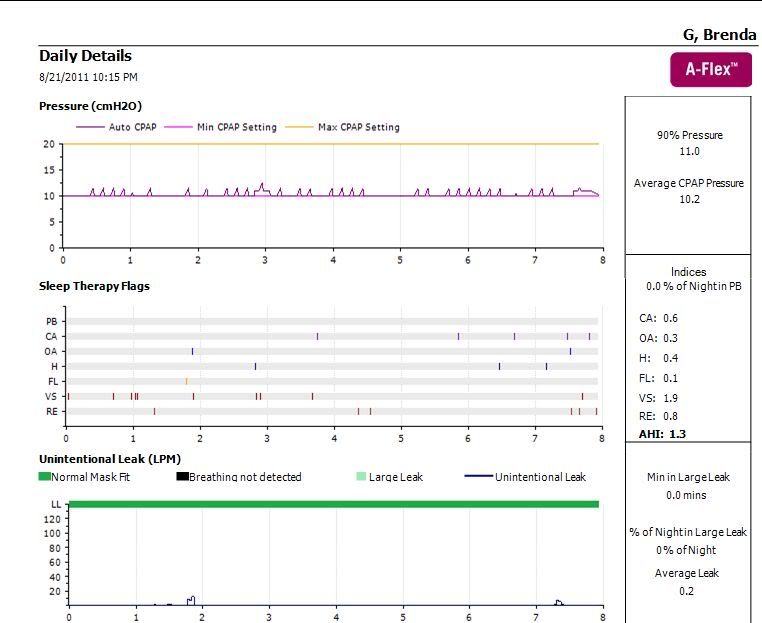Click the A-Flex badge
762x623 pixels.
(711, 70)
